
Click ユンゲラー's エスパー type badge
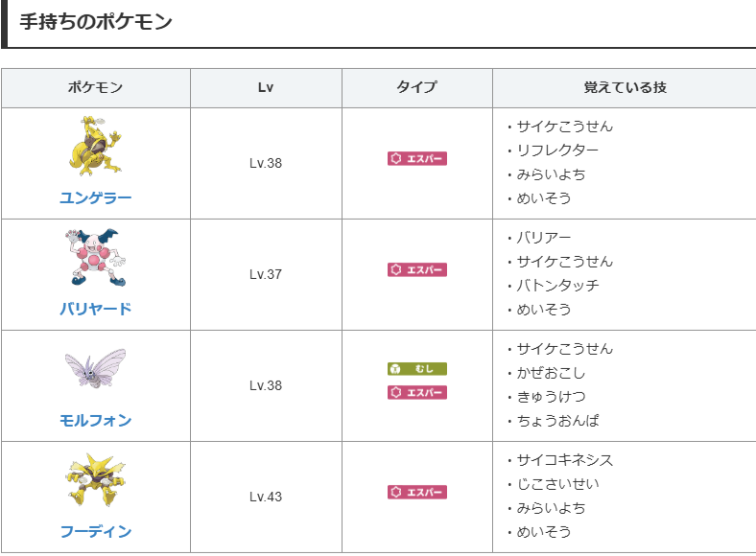coord(417,159)
